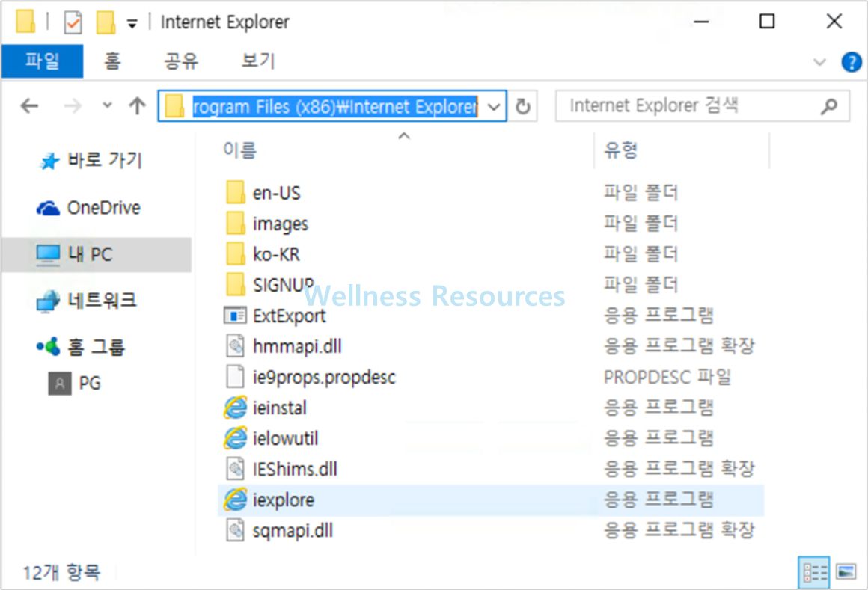
Task: Select the ExtExport application icon
Action: click(235, 316)
